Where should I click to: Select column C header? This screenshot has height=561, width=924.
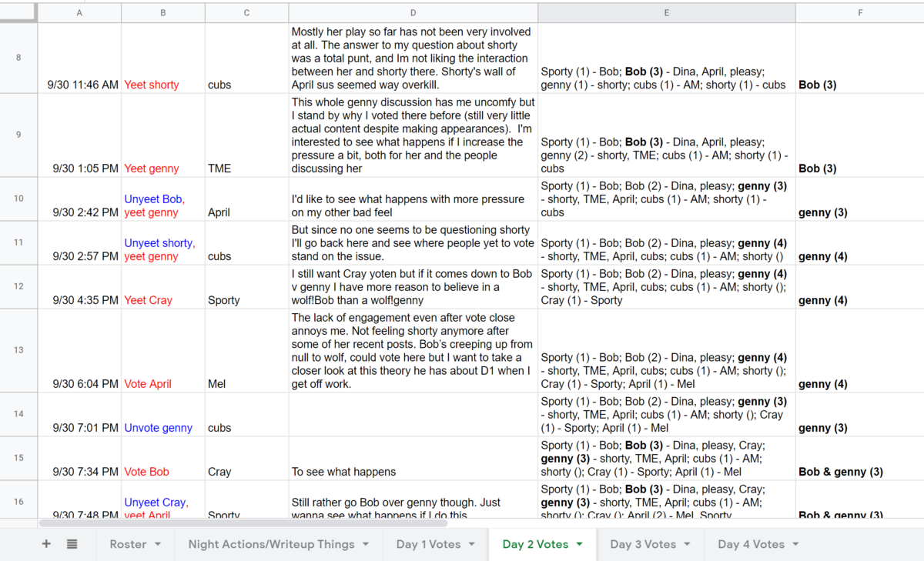(x=246, y=13)
